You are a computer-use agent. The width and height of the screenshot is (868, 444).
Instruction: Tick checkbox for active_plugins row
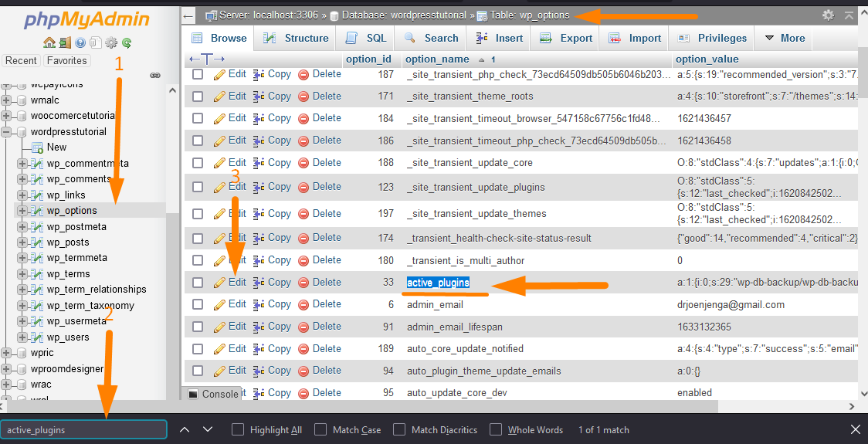point(198,283)
